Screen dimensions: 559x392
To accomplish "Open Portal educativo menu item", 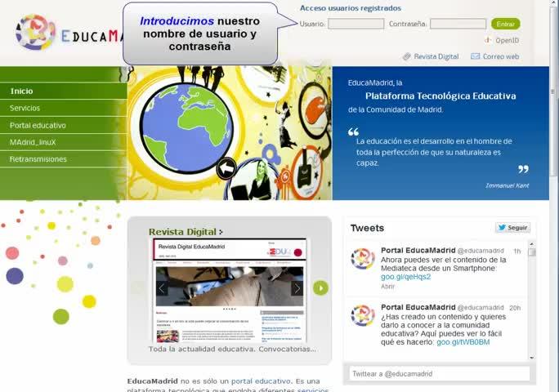I will click(64, 125).
